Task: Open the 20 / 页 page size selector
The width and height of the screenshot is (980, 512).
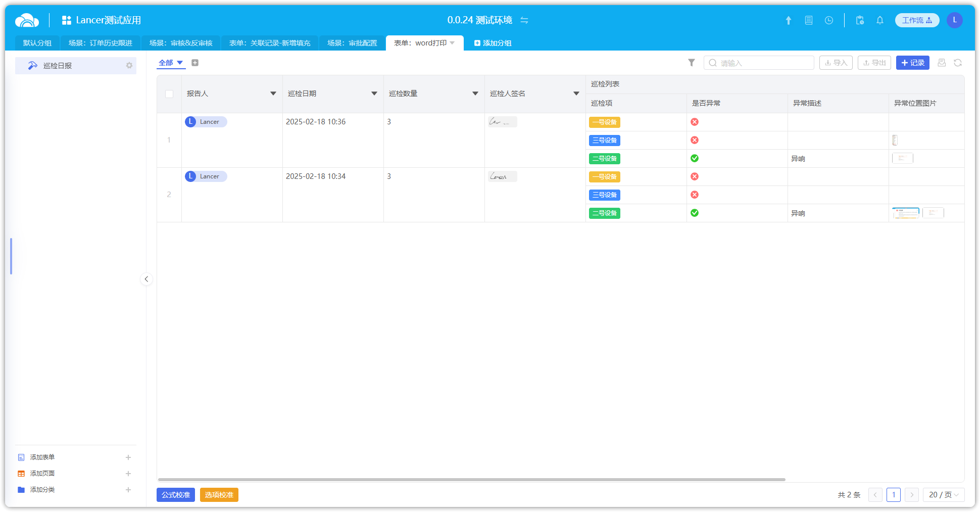Action: point(943,495)
